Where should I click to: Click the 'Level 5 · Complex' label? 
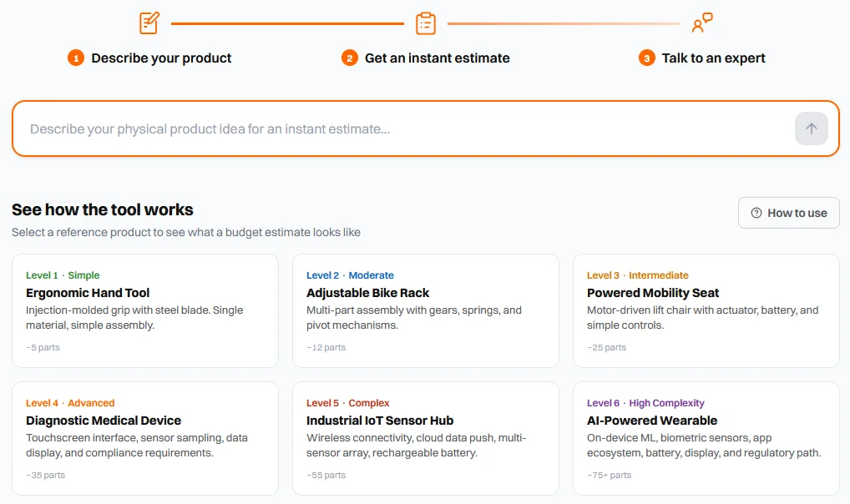348,403
